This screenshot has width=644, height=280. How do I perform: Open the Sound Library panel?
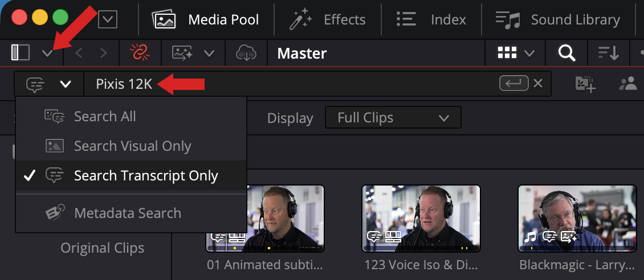point(557,19)
